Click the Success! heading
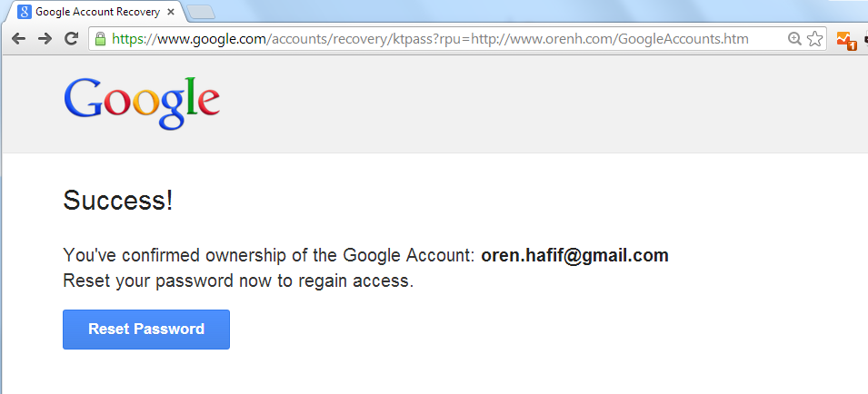868x394 pixels. click(118, 201)
